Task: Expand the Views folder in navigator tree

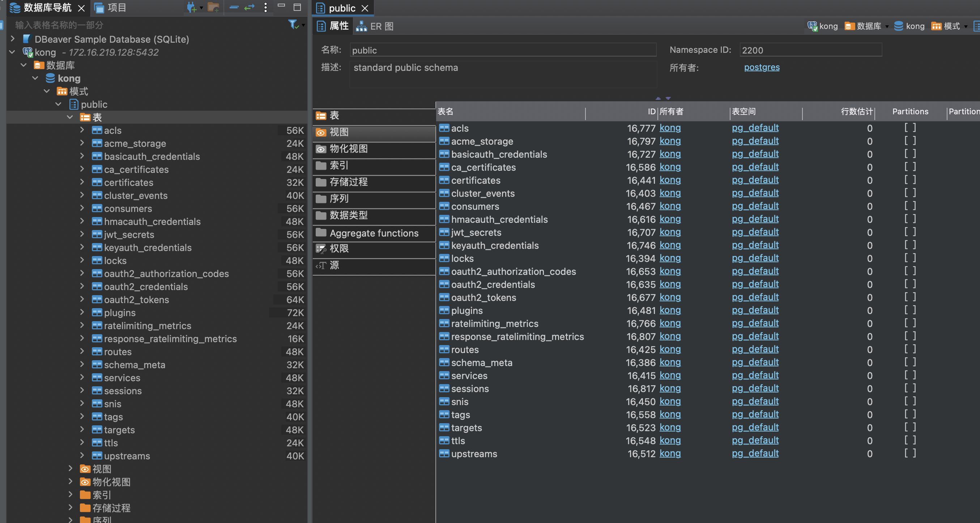Action: 71,469
